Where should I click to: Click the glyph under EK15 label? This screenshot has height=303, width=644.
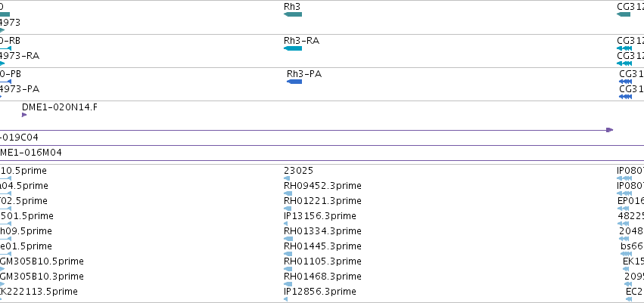626,270
